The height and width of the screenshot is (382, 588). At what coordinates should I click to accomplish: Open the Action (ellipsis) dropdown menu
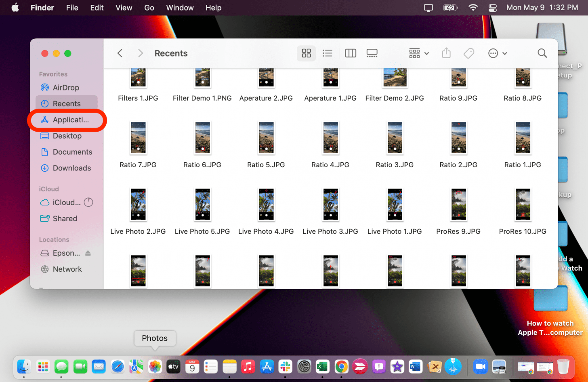coord(497,53)
